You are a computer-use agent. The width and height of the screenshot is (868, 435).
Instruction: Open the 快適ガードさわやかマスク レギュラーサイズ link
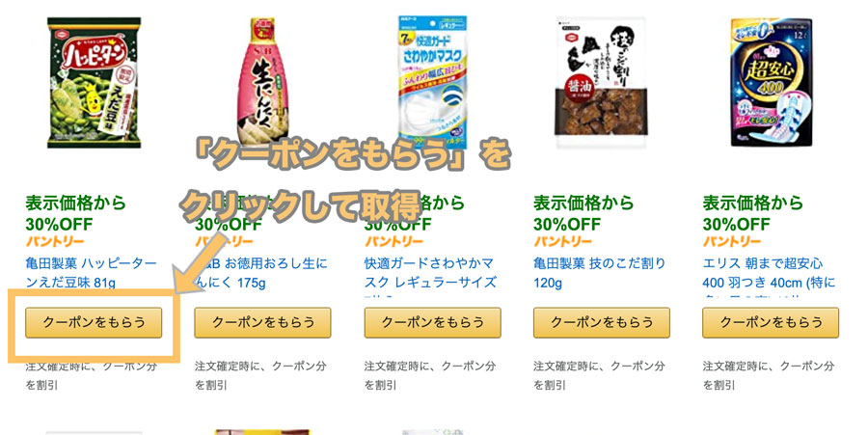pyautogui.click(x=430, y=273)
